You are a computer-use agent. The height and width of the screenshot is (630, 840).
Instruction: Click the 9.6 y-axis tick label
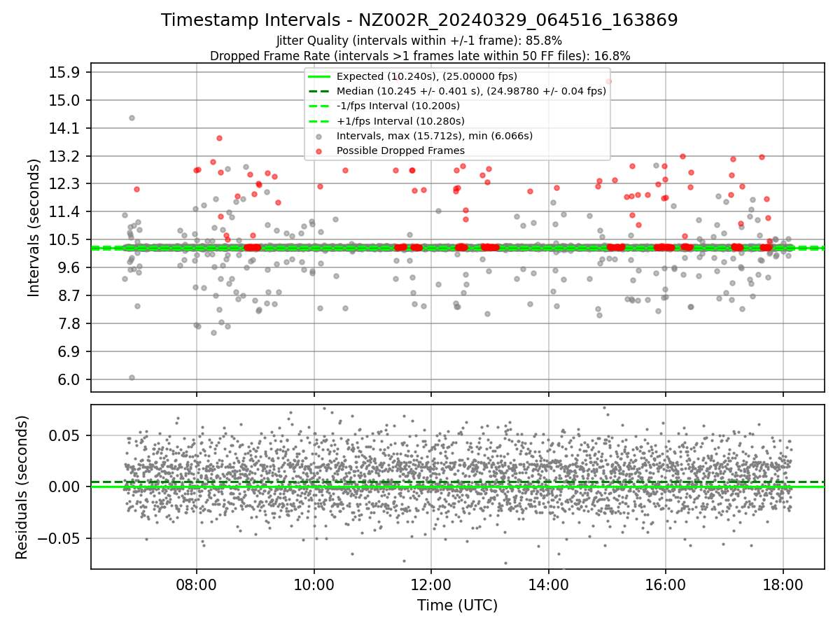71,268
